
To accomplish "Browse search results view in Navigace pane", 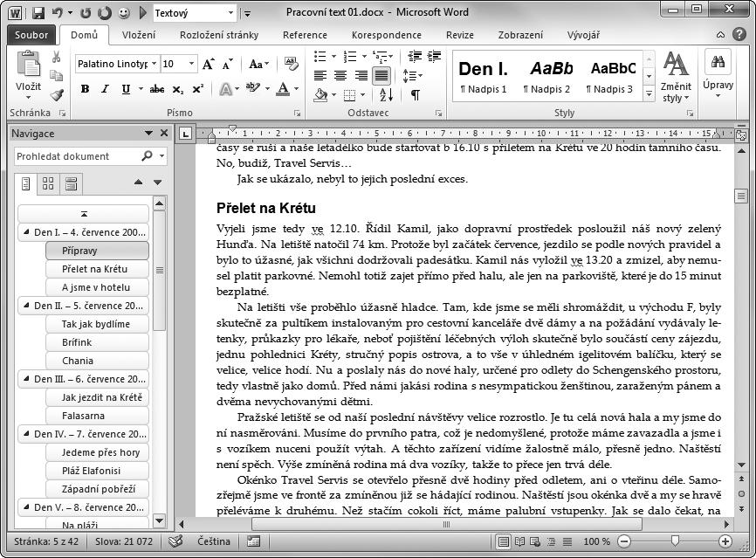I will 71,183.
